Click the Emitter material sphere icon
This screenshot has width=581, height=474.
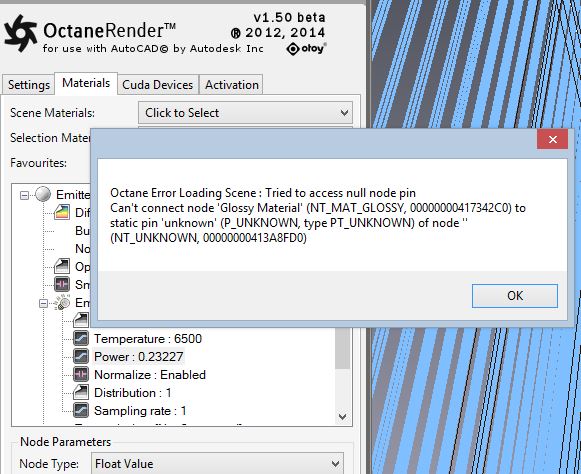(43, 194)
